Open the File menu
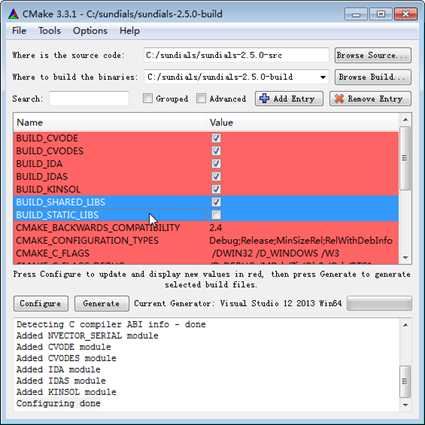The height and width of the screenshot is (425, 425). [x=19, y=31]
